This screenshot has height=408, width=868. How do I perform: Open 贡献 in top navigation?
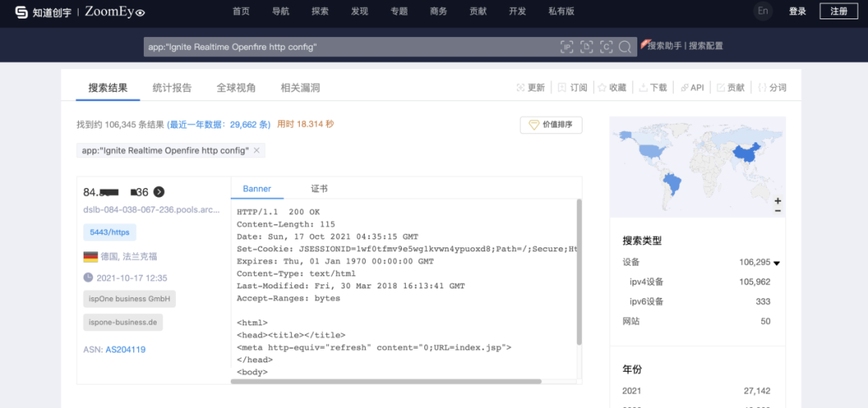477,11
